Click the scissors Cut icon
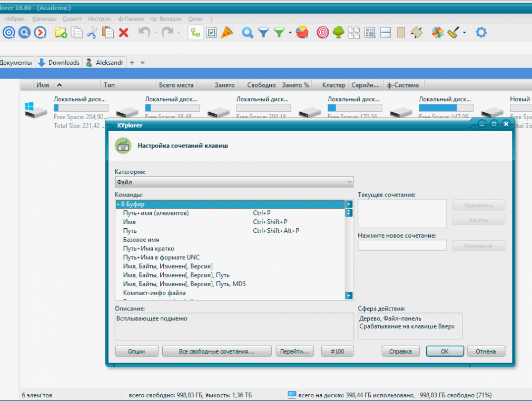This screenshot has width=532, height=401. pyautogui.click(x=92, y=33)
